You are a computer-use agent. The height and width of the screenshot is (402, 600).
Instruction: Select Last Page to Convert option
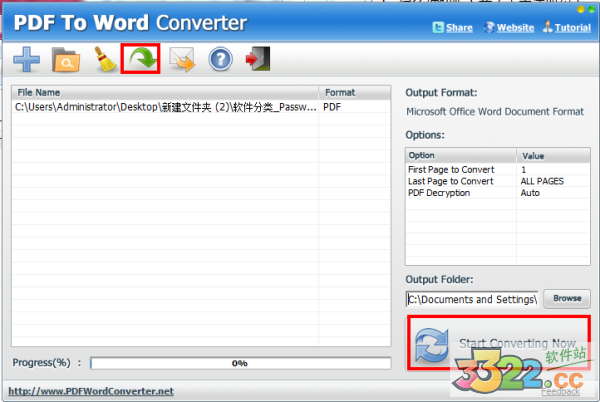tap(451, 181)
